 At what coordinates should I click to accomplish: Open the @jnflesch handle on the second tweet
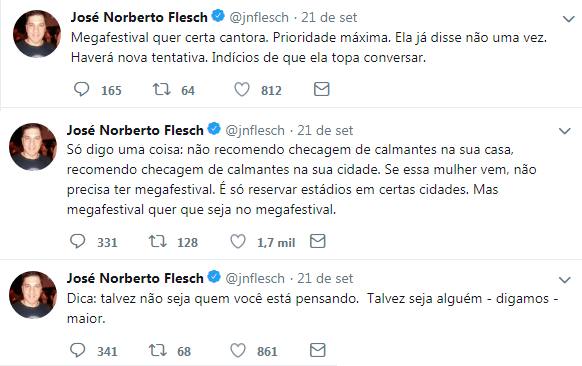[255, 130]
